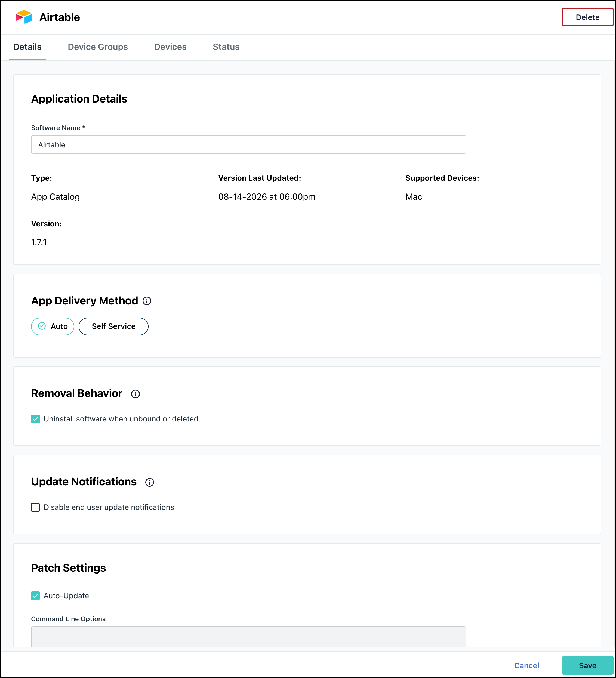Enable Disable end user update notifications
Image resolution: width=616 pixels, height=678 pixels.
(35, 507)
